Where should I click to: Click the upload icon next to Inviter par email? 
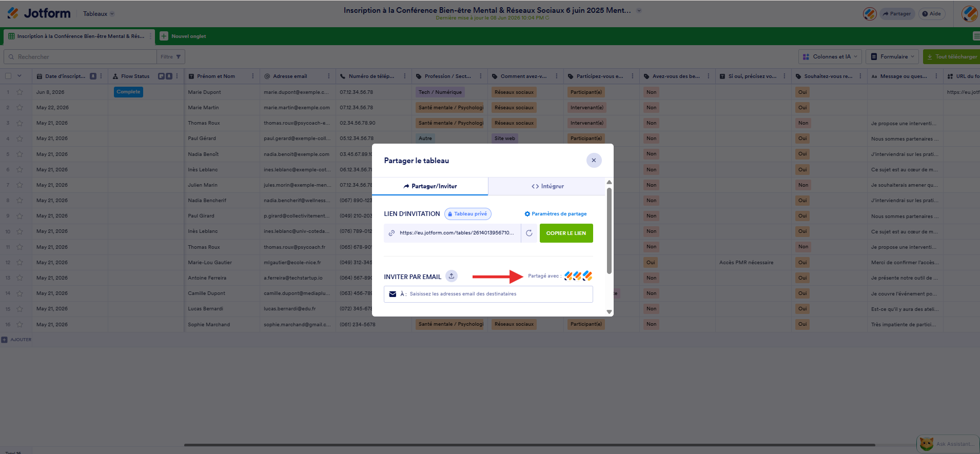click(452, 276)
